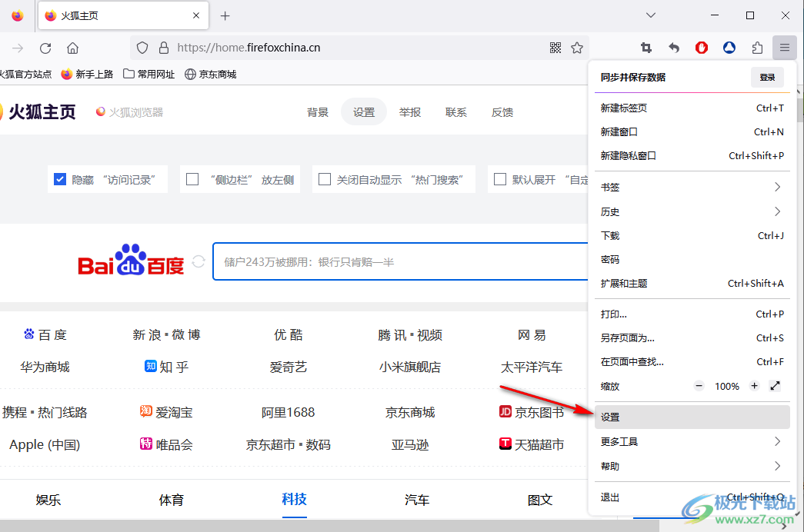Click the Baidu search input box
This screenshot has height=532, width=804.
pyautogui.click(x=401, y=262)
